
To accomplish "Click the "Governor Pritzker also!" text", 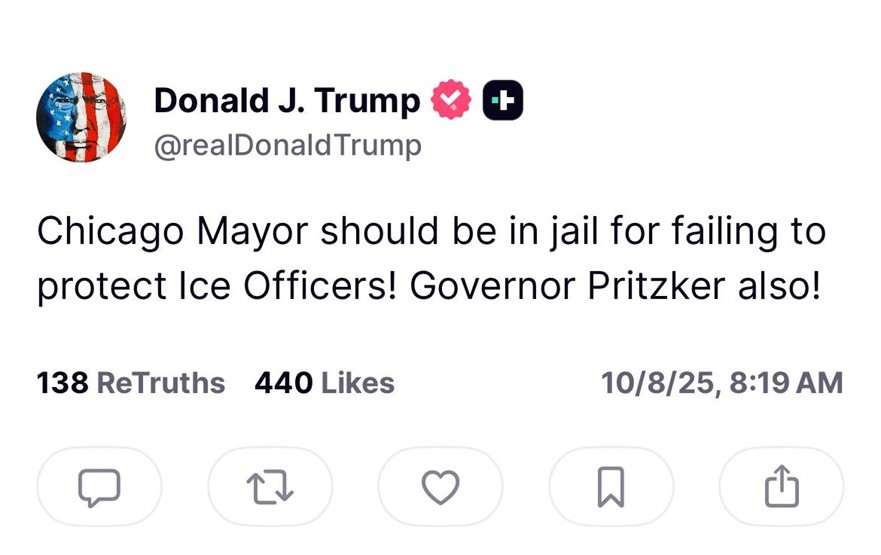I will click(616, 285).
